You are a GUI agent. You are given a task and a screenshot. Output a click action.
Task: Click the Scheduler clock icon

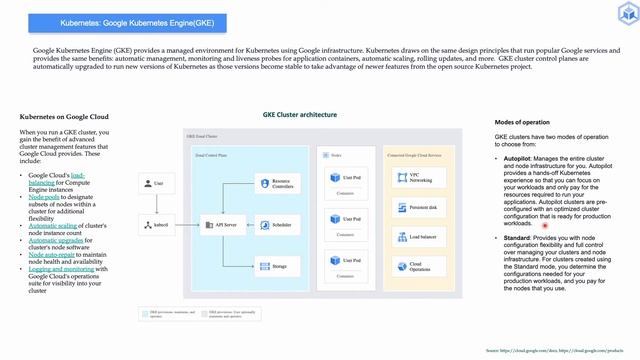click(265, 225)
